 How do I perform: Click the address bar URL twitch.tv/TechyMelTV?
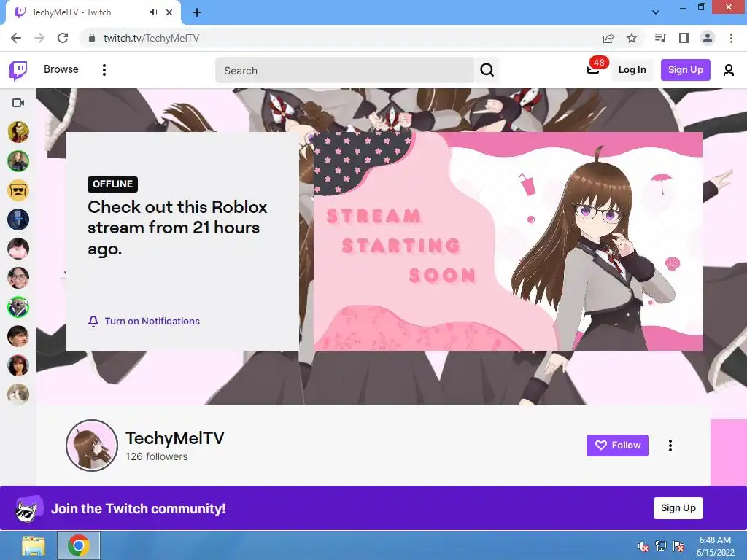tap(151, 38)
